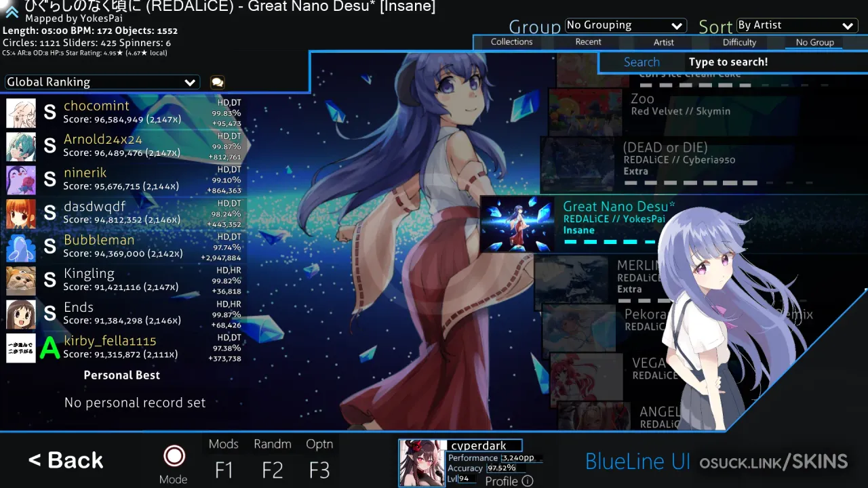Open Mods selection (F1)
The width and height of the screenshot is (868, 488).
coord(224,458)
